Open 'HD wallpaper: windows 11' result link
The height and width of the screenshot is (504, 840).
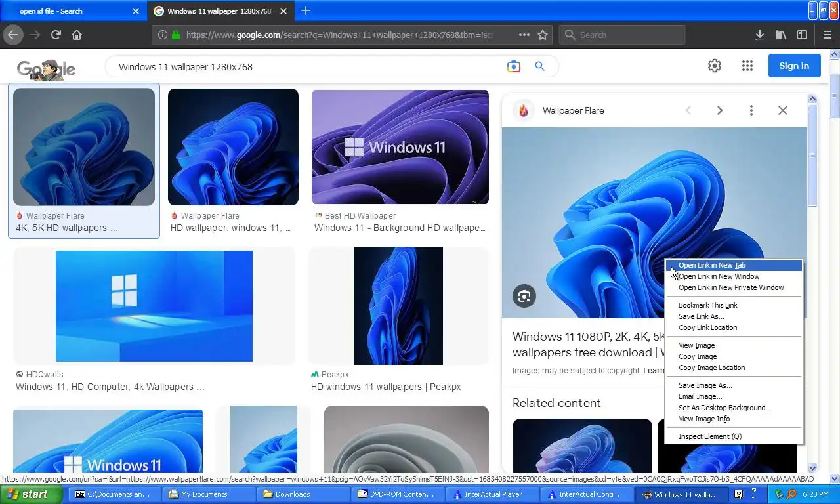230,228
